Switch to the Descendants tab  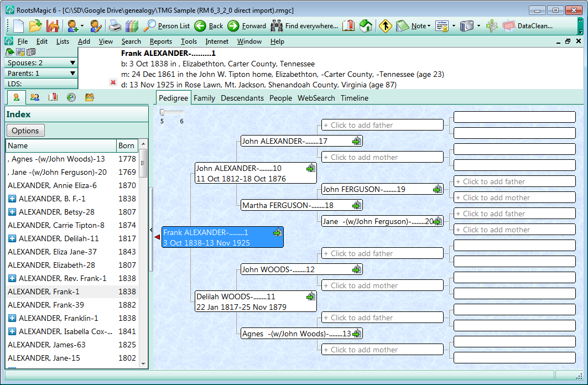(x=242, y=98)
